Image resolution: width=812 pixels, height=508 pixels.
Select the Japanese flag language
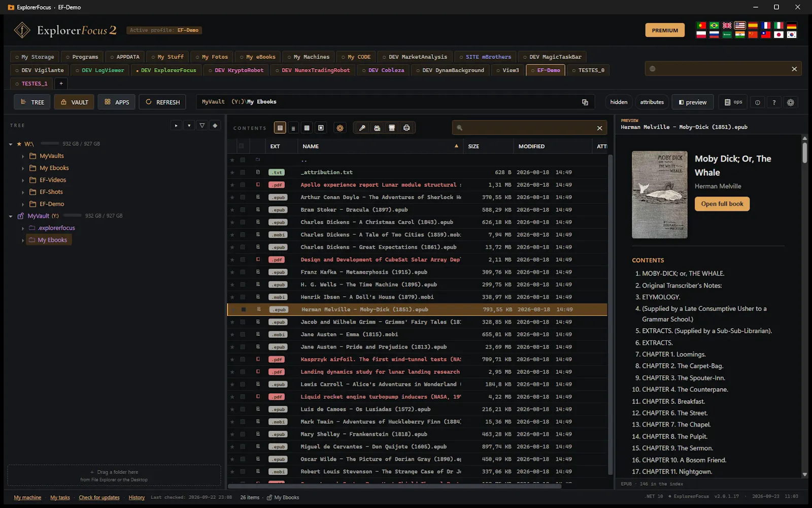[779, 35]
